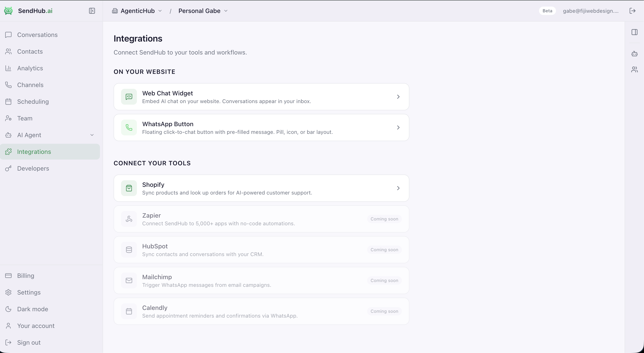The image size is (644, 353).
Task: Collapse the sidebar with the panel icon
Action: click(92, 11)
